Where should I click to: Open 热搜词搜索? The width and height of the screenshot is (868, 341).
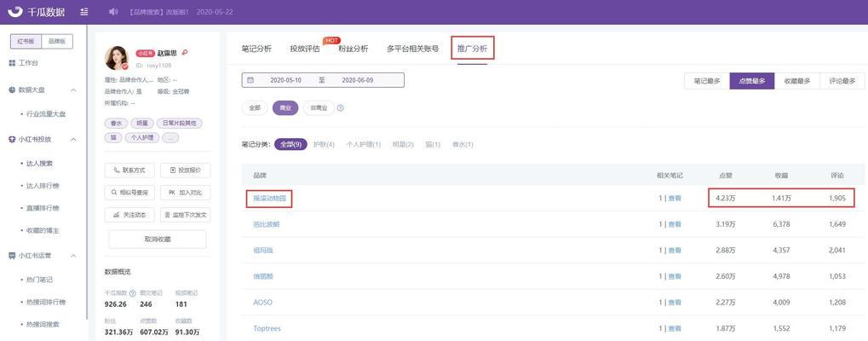coord(43,325)
